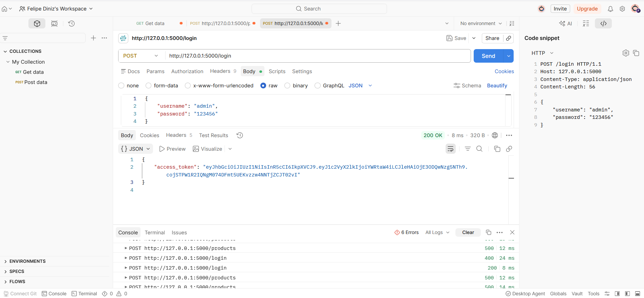The width and height of the screenshot is (644, 298).
Task: Open code snippet settings gear
Action: point(626,53)
